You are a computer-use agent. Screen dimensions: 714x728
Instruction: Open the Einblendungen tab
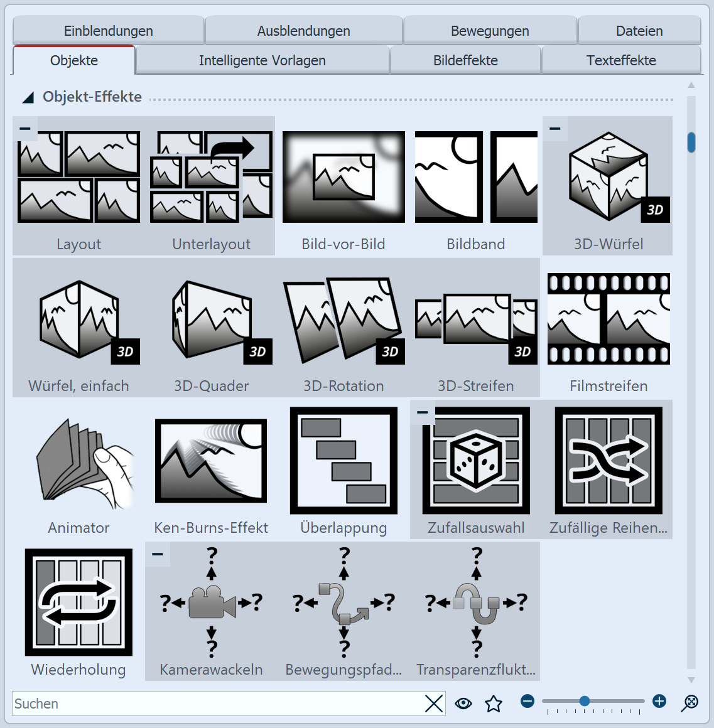coord(108,31)
